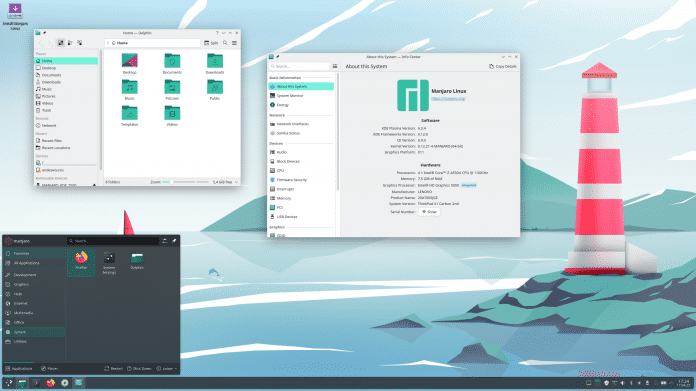Open Internet category in launcher

(x=34, y=304)
